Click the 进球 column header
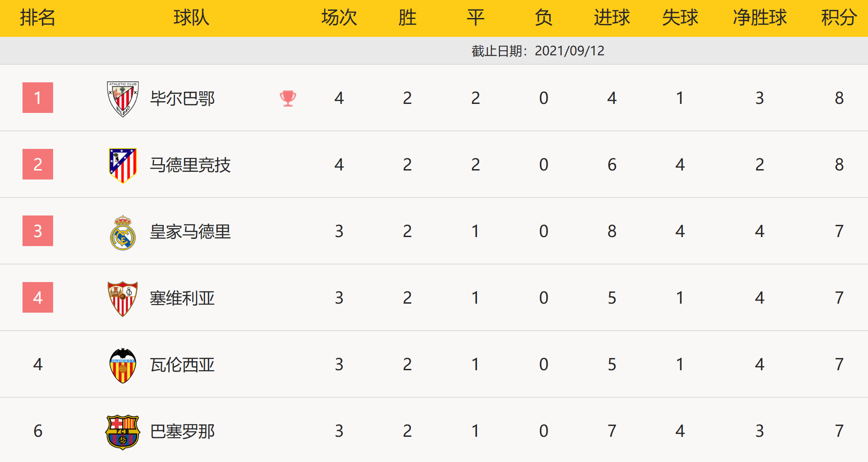The image size is (868, 462). tap(612, 18)
